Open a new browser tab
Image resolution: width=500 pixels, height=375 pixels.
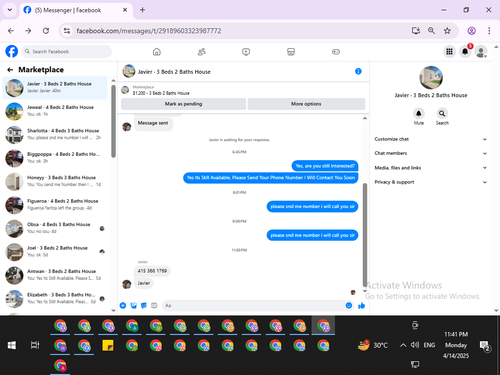[143, 10]
